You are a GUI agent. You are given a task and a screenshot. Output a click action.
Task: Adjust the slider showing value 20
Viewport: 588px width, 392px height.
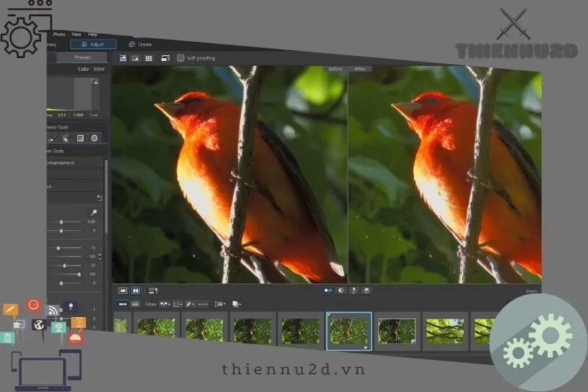click(65, 266)
